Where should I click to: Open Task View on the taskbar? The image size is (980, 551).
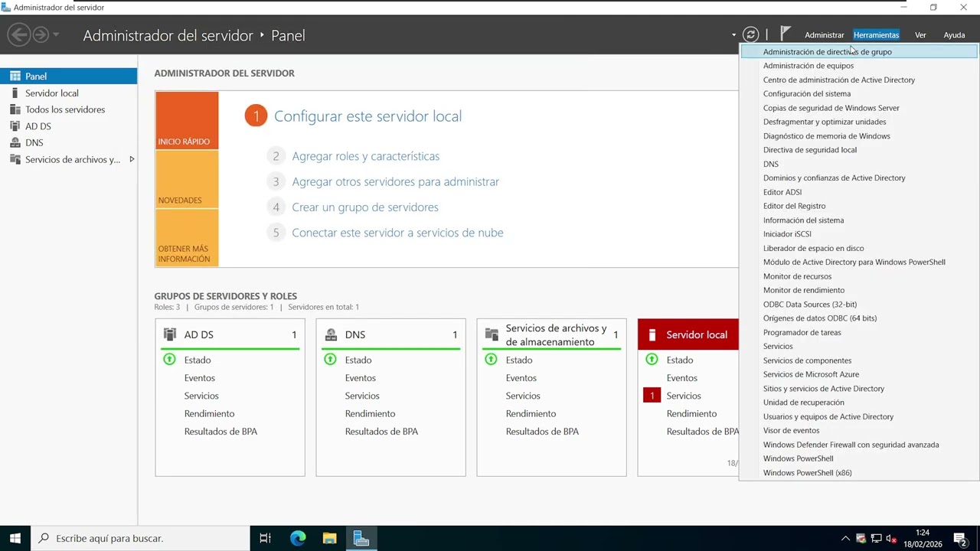[265, 538]
